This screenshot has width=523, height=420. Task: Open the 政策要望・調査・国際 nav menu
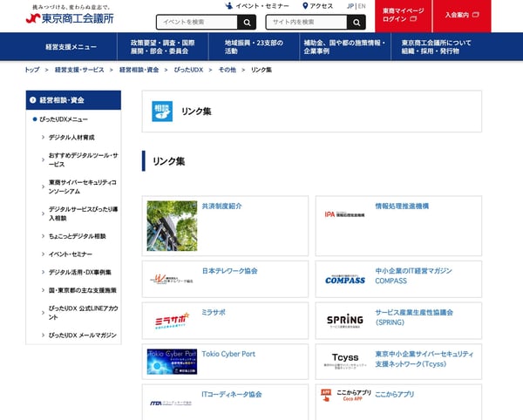(x=163, y=47)
